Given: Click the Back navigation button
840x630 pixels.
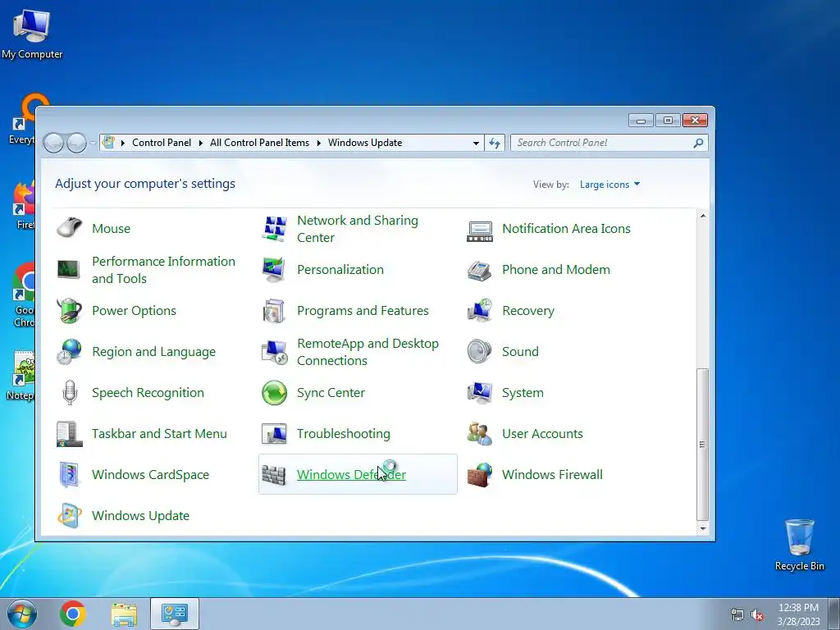Looking at the screenshot, I should tap(53, 143).
